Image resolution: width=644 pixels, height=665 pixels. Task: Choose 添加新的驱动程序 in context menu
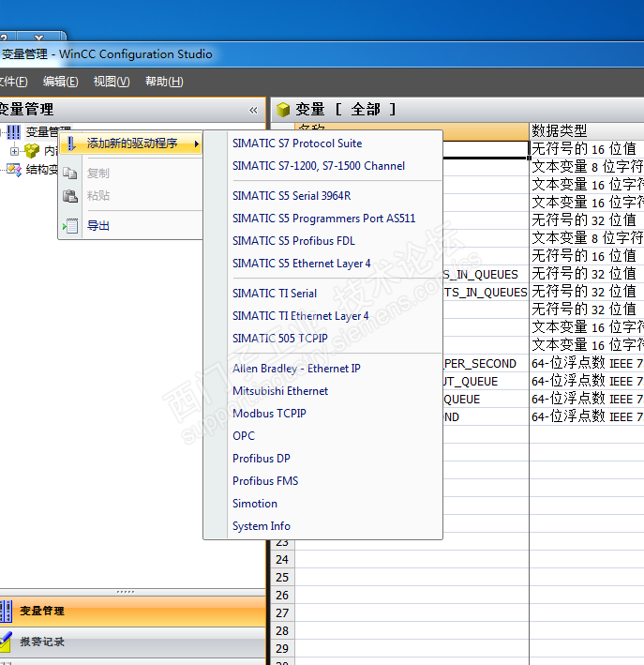pos(131,144)
